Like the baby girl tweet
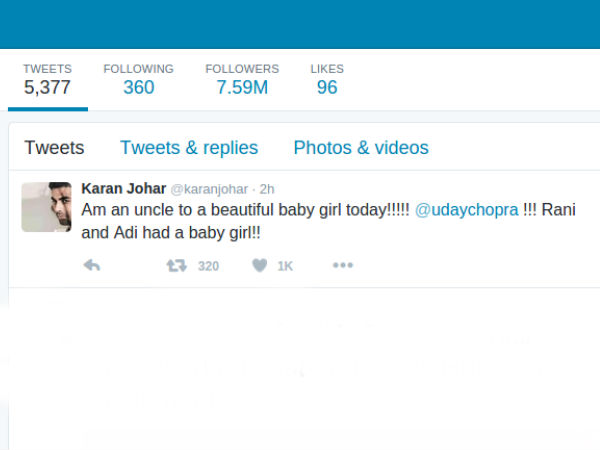 [x=259, y=265]
